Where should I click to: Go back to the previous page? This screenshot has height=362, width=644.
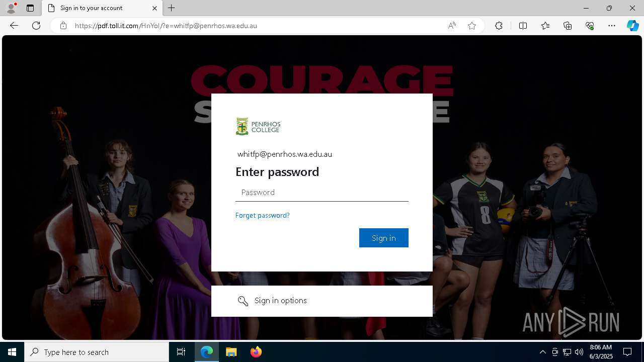click(x=14, y=26)
